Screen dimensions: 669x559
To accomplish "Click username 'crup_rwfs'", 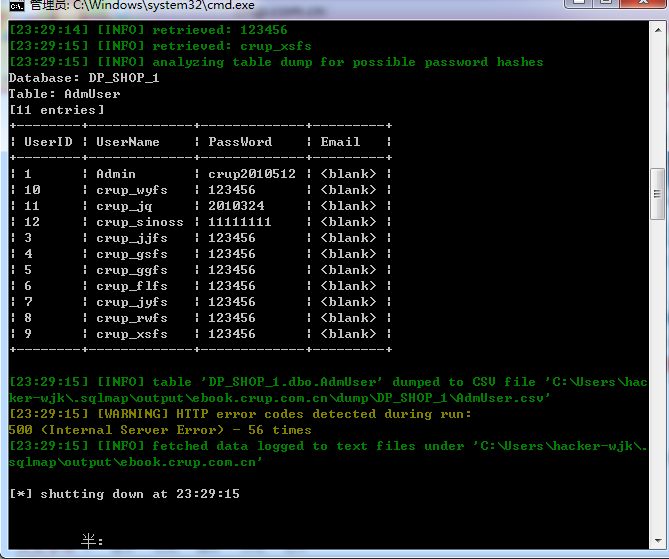I will [132, 318].
